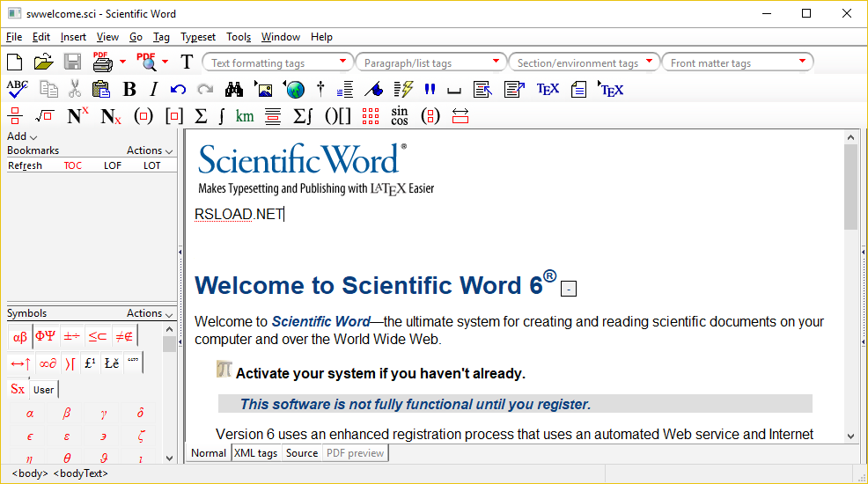Show the LOT bookmark list

(x=151, y=165)
